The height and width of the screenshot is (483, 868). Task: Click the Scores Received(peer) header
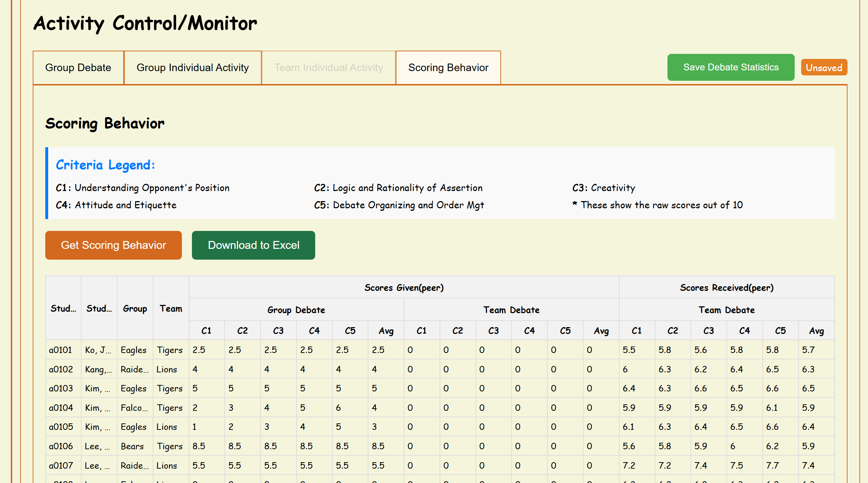tap(726, 288)
